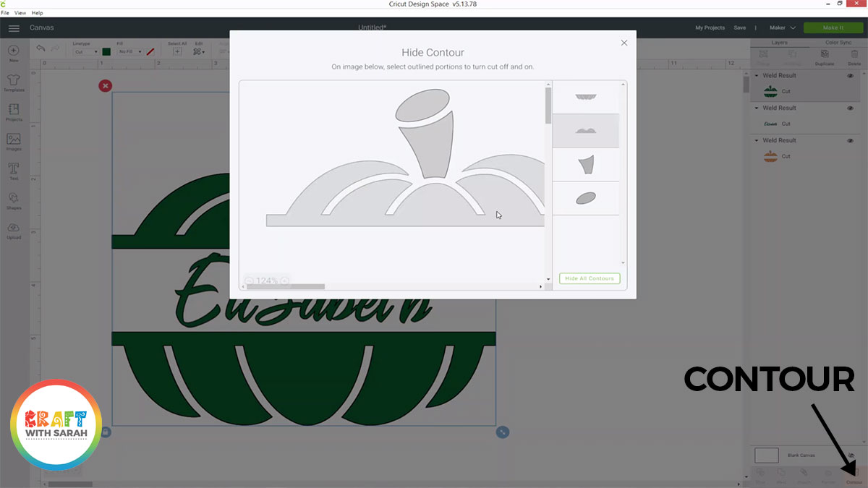
Task: Toggle visibility of third Weld Result layer
Action: [850, 141]
